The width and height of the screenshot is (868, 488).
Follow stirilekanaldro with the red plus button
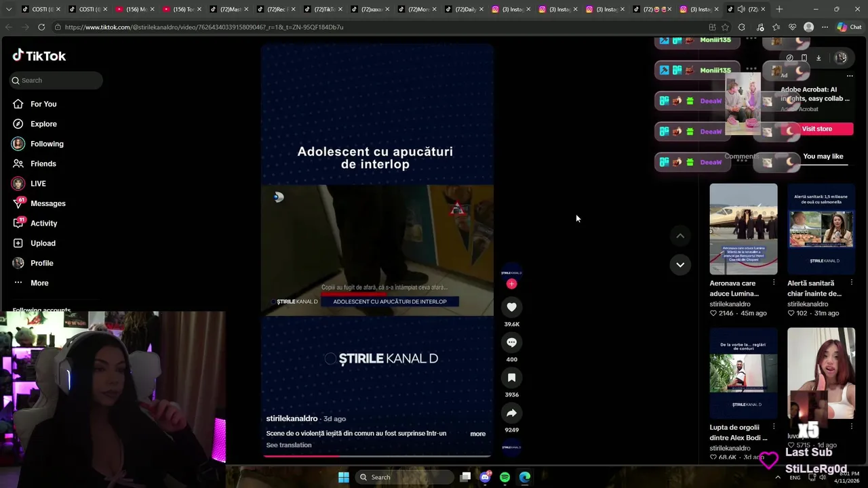click(x=511, y=284)
